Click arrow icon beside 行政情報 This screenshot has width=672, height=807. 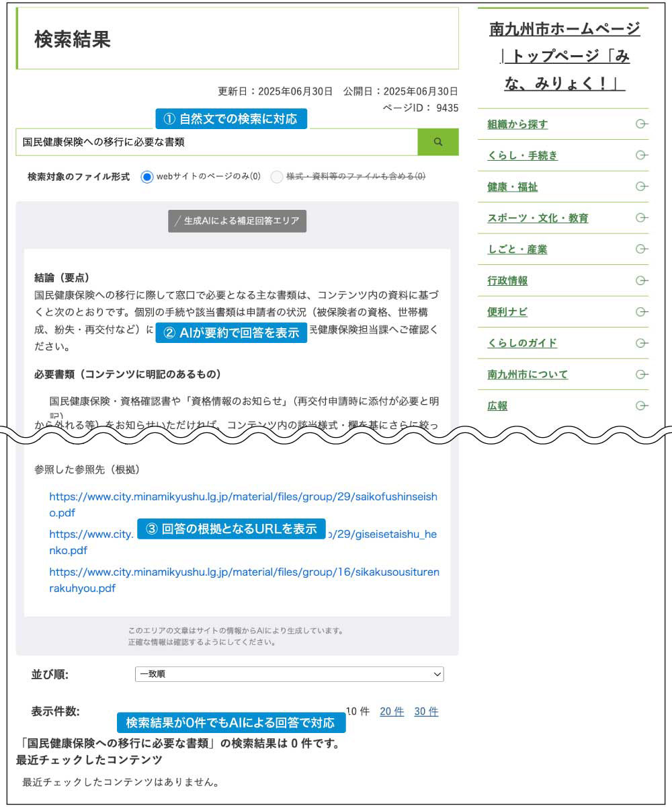pyautogui.click(x=641, y=280)
